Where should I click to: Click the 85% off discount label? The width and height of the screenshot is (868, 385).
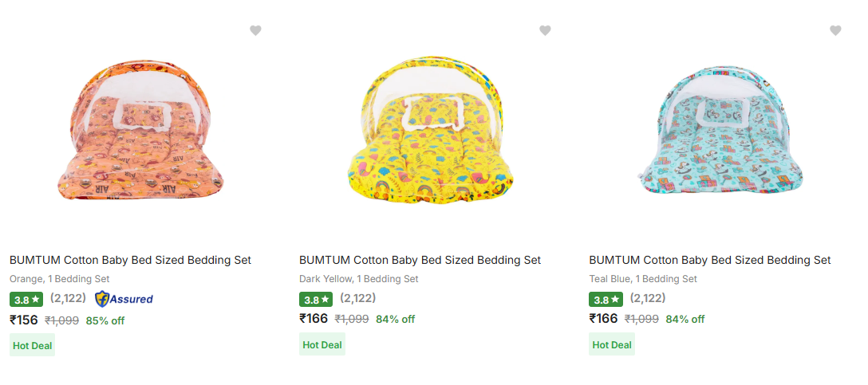(x=105, y=320)
